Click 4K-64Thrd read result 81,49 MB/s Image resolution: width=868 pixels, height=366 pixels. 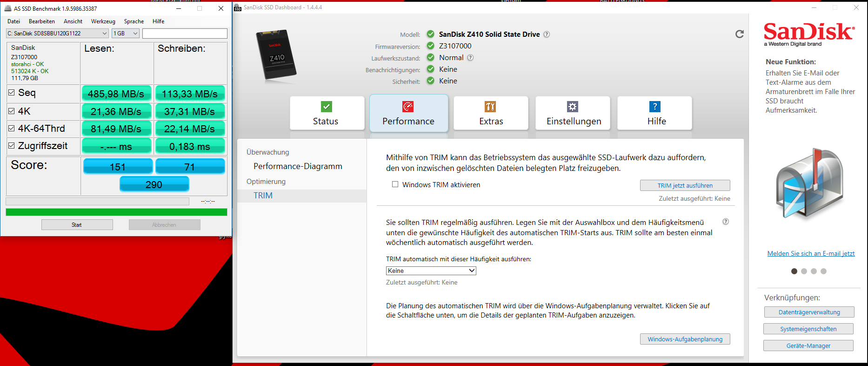[116, 129]
